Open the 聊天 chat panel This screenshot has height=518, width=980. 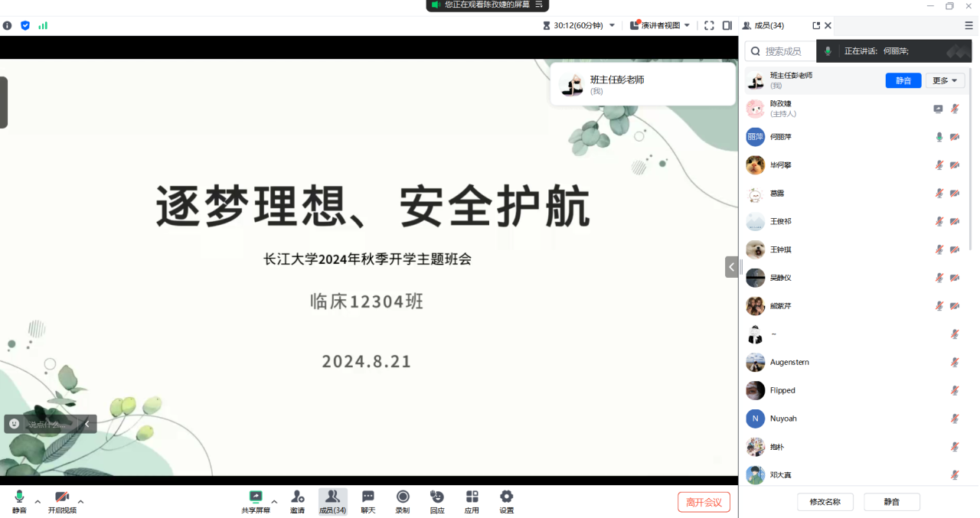click(368, 501)
